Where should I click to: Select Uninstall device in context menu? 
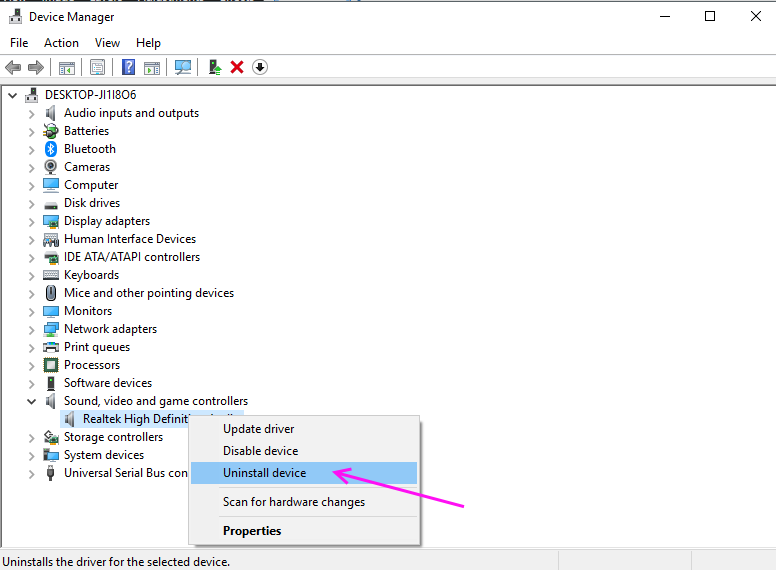pyautogui.click(x=304, y=473)
